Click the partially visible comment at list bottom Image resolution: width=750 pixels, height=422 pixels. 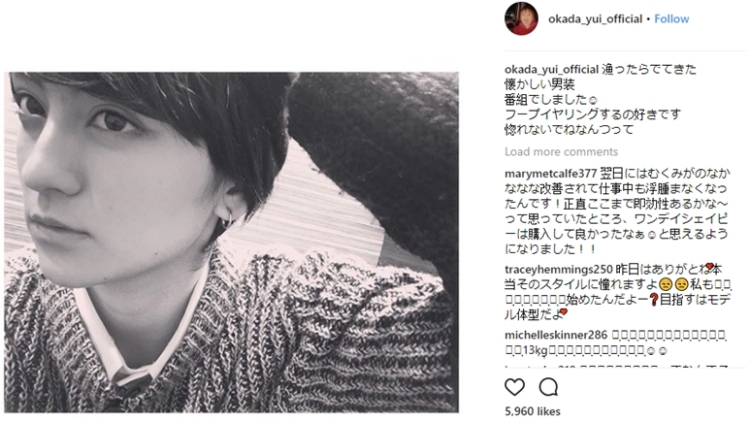coord(617,366)
